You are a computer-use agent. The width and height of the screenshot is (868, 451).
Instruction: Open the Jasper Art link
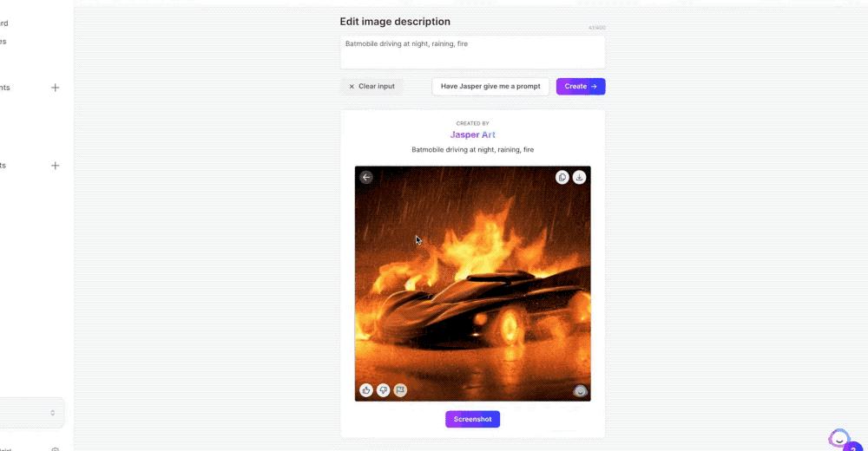coord(473,134)
